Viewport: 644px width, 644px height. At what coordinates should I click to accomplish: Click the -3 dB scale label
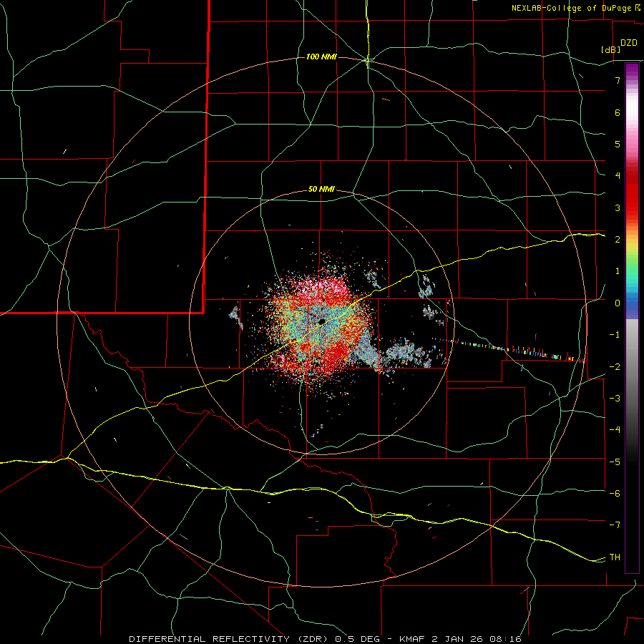tap(615, 399)
